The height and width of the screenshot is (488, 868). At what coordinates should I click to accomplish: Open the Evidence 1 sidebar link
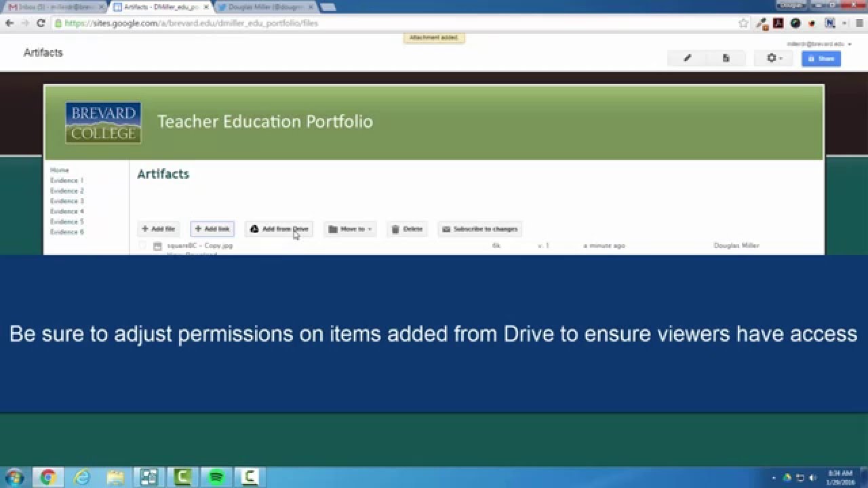(67, 180)
